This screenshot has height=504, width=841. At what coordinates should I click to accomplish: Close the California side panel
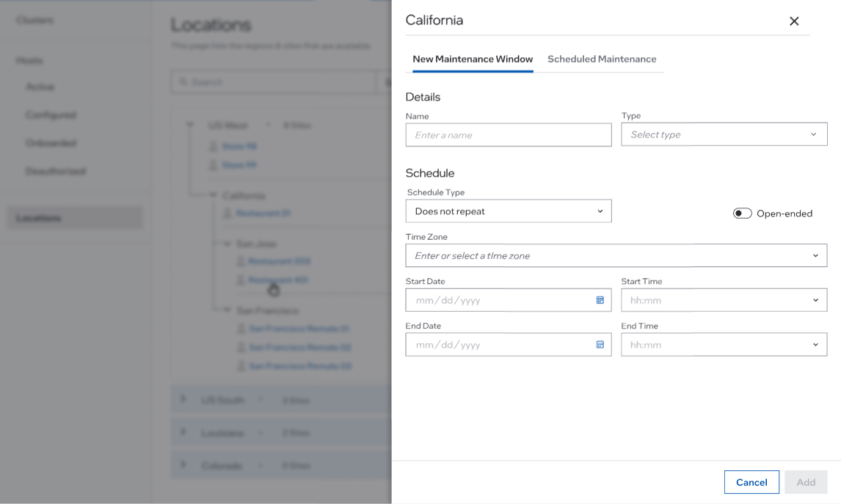click(793, 21)
